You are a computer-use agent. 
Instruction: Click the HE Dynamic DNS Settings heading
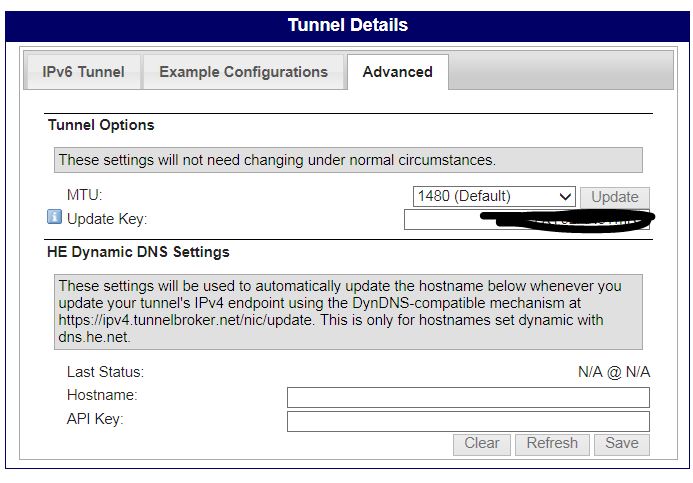tap(138, 252)
